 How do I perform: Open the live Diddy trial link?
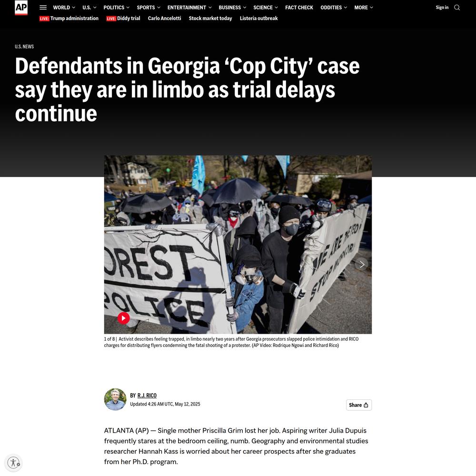123,18
